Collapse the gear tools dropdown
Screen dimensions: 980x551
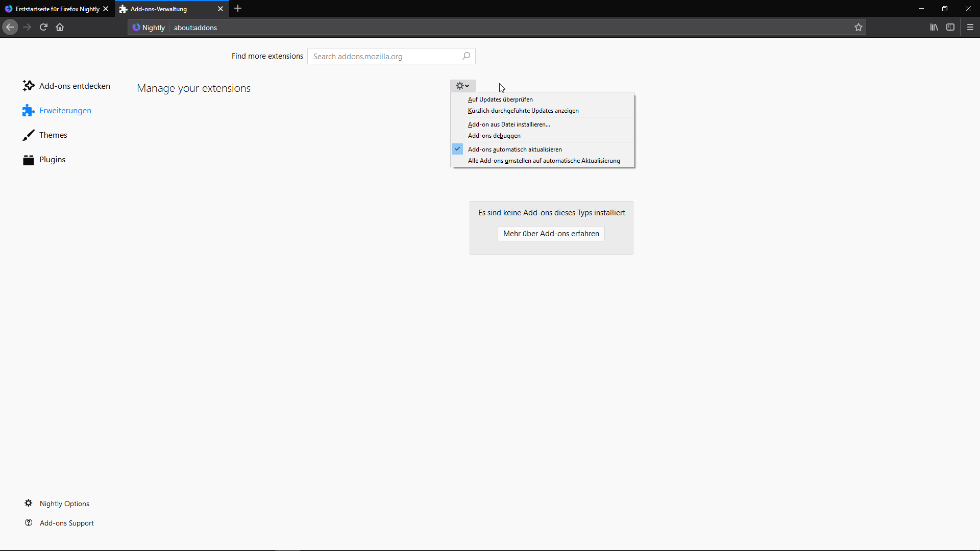tap(462, 86)
